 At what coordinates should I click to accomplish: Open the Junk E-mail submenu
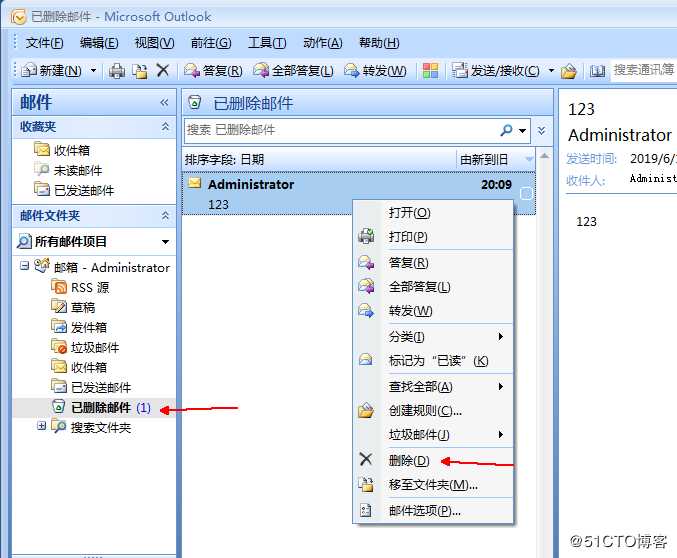434,434
